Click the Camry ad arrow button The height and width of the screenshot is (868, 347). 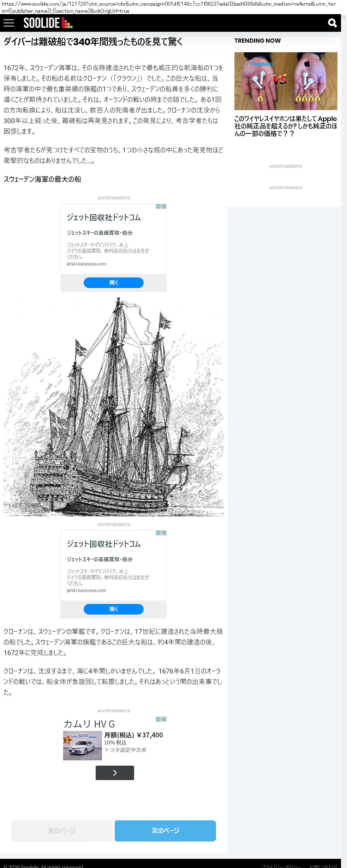point(115,773)
